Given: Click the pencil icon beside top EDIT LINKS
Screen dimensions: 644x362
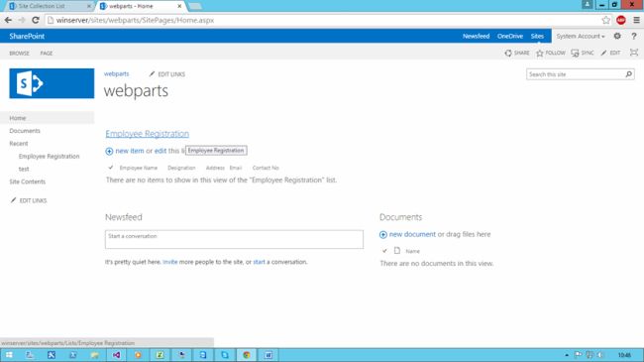Looking at the screenshot, I should click(152, 73).
